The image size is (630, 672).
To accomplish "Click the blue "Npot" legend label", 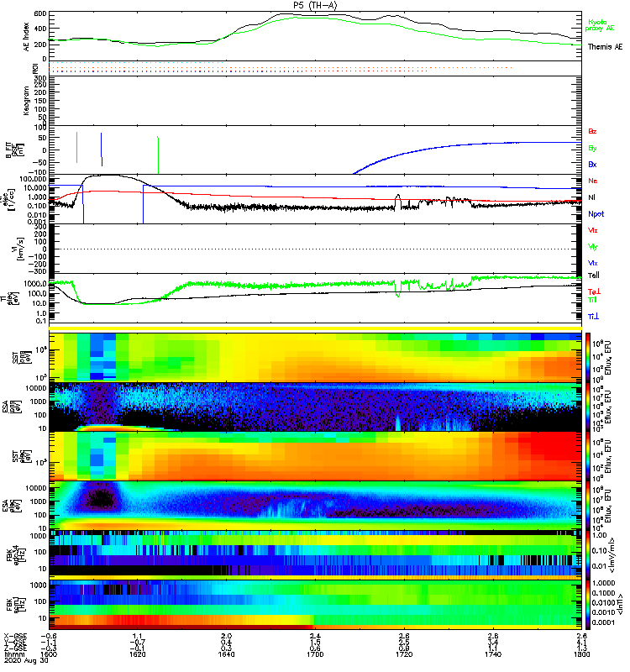I will click(x=596, y=214).
